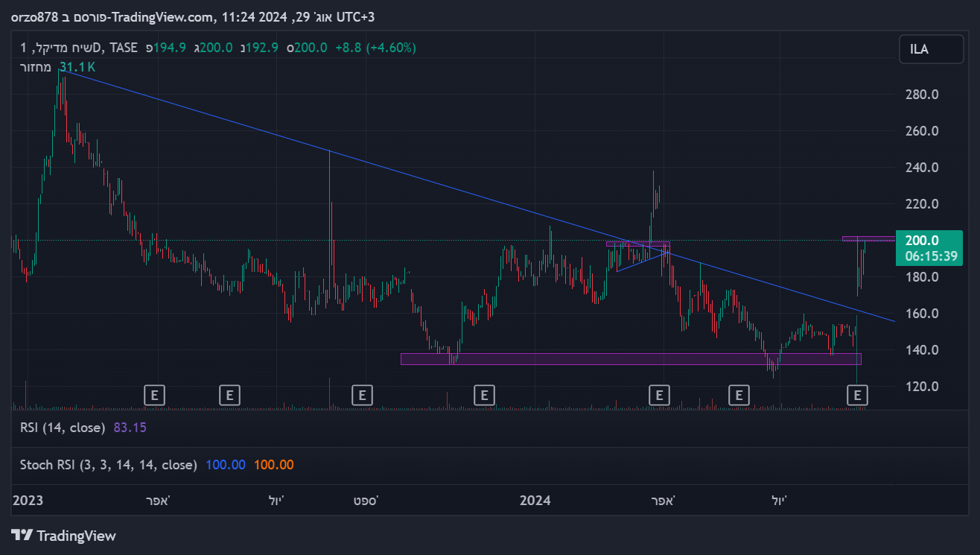980x555 pixels.
Task: Click the 2023 time axis label
Action: pos(28,500)
